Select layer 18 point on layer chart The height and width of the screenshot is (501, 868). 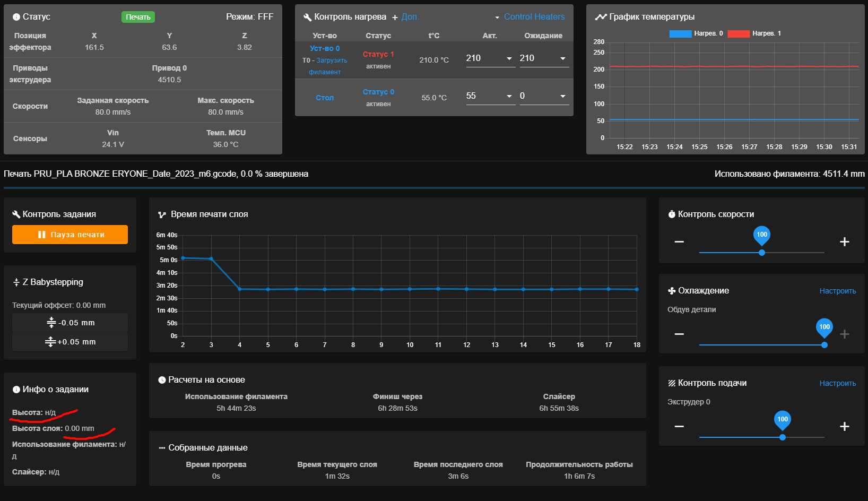click(637, 289)
